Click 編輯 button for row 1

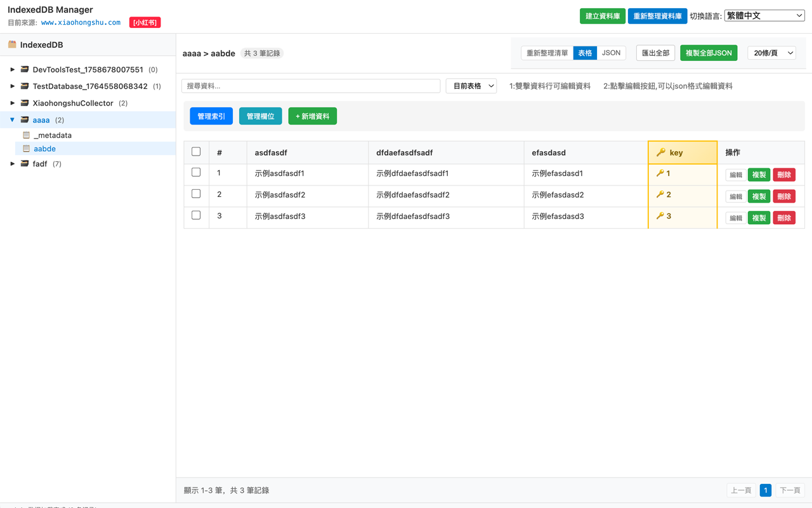[x=736, y=175]
